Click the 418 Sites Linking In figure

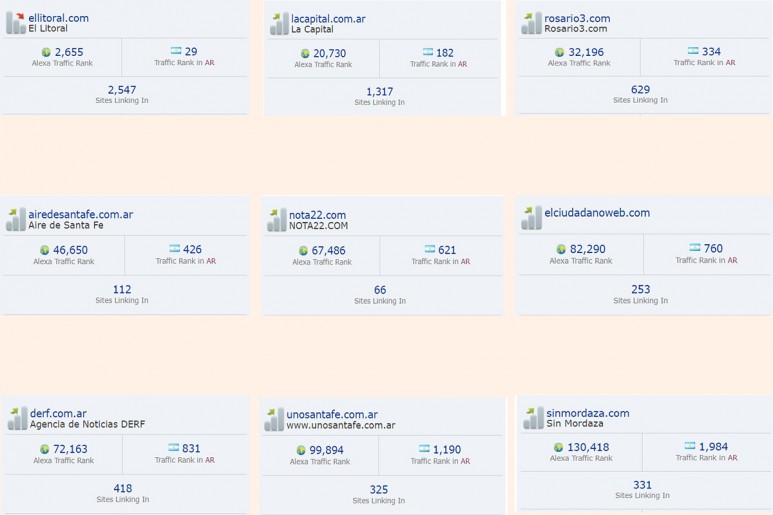click(123, 488)
